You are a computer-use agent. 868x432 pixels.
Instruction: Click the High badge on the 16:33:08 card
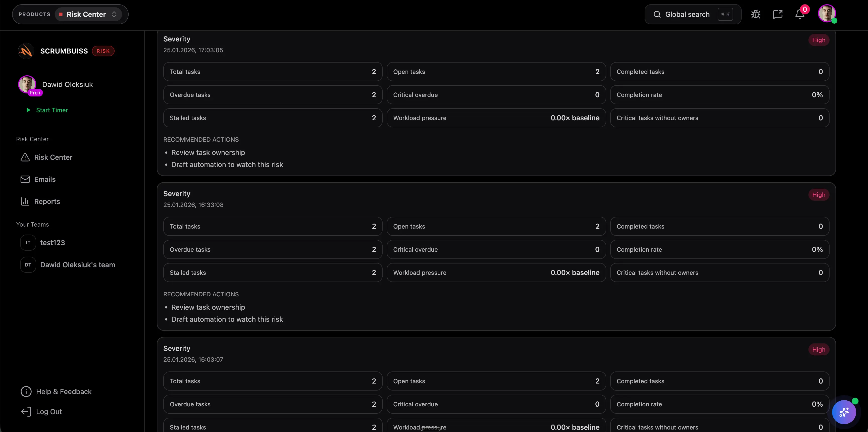(x=819, y=195)
